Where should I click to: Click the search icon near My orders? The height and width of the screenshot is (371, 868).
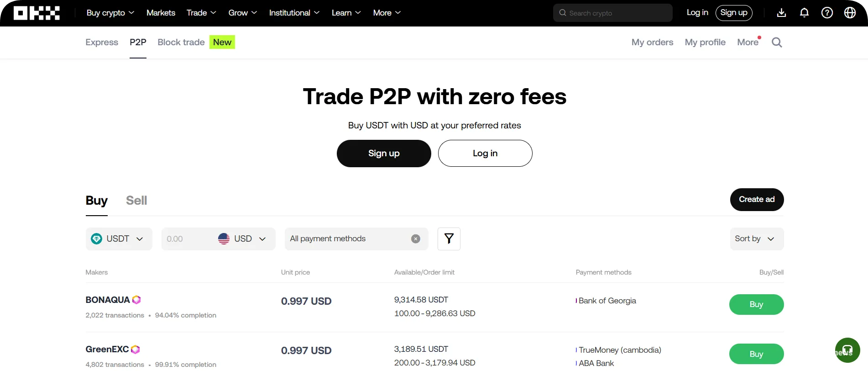click(777, 42)
